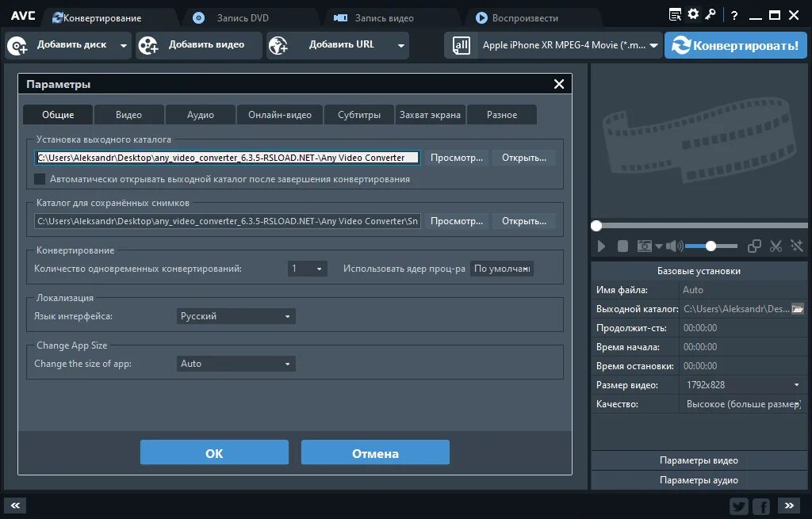Click the volume slider handle
This screenshot has height=519, width=812.
coord(711,246)
